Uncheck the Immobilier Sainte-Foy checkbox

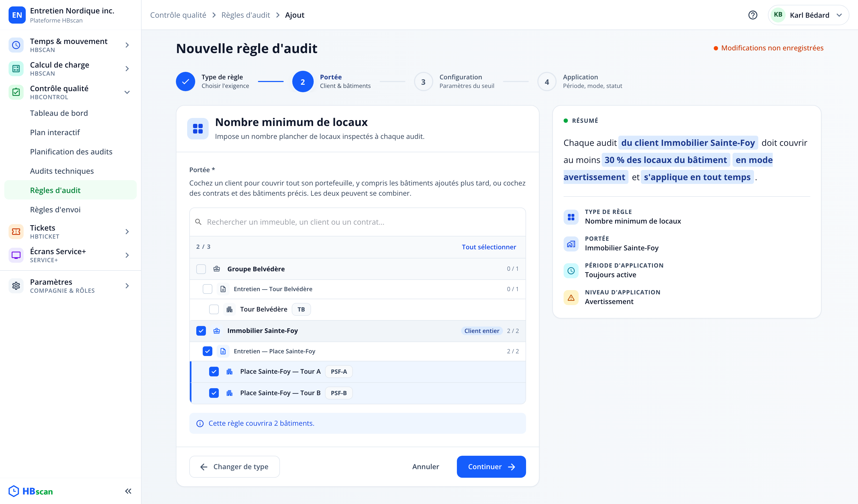(201, 331)
